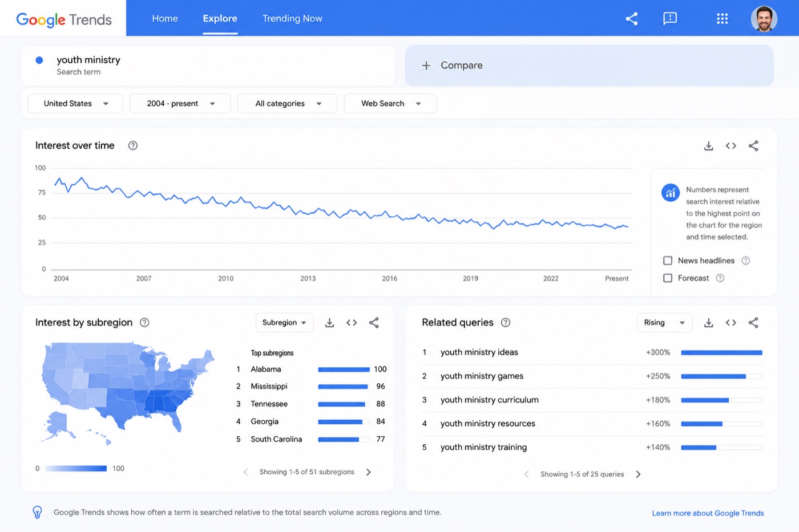Share the Related queries widget

coord(753,323)
